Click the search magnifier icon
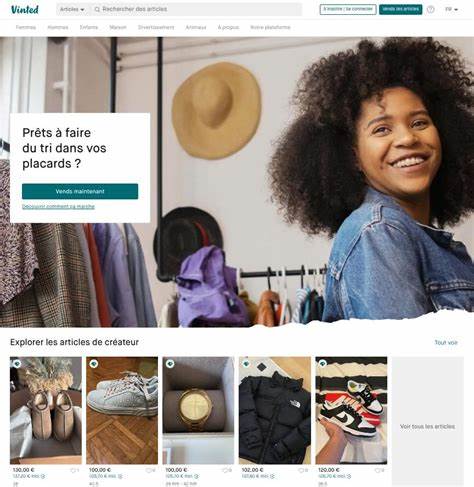Screen dimensions: 474x487 coord(97,9)
